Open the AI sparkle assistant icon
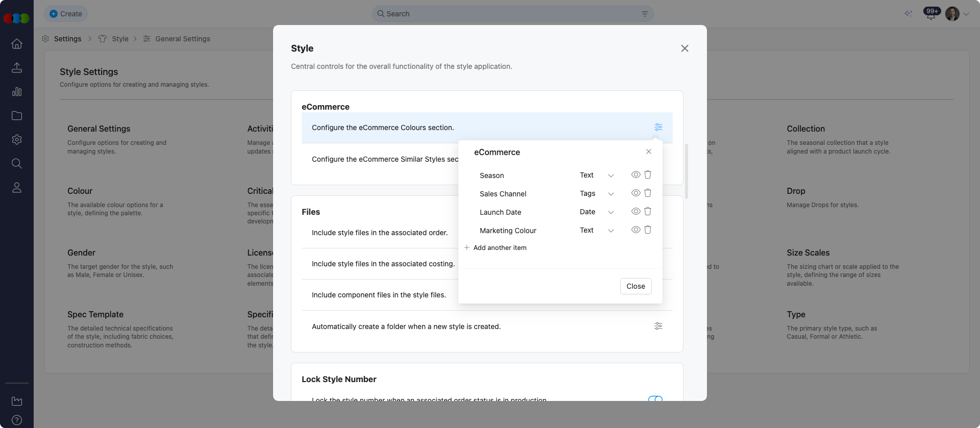The height and width of the screenshot is (428, 980). point(908,14)
